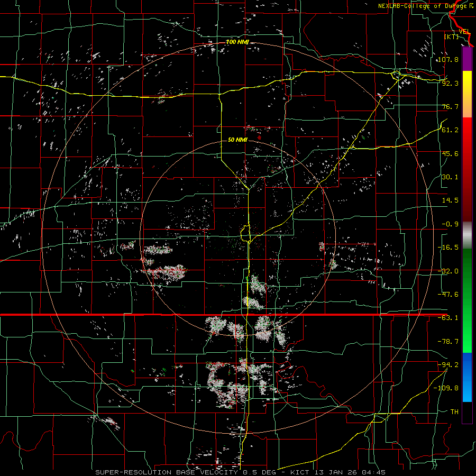
Task: Pick the purple segment of the color bar
Action: pos(467,59)
